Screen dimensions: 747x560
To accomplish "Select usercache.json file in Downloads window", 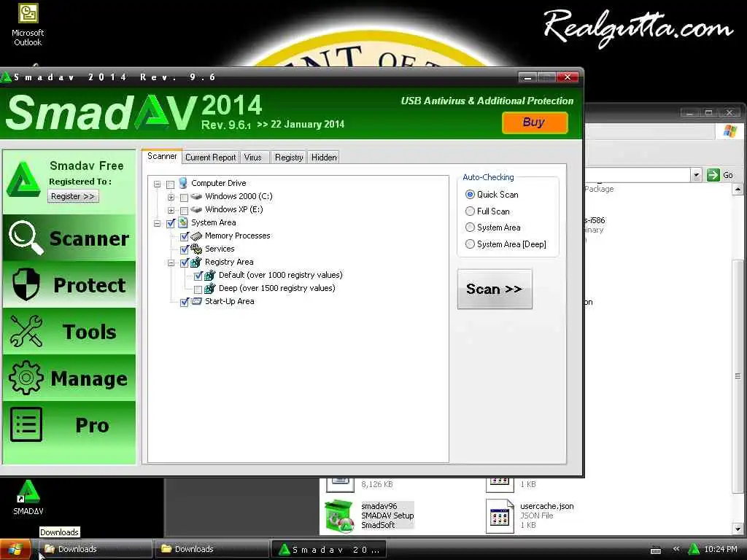I will coord(530,516).
